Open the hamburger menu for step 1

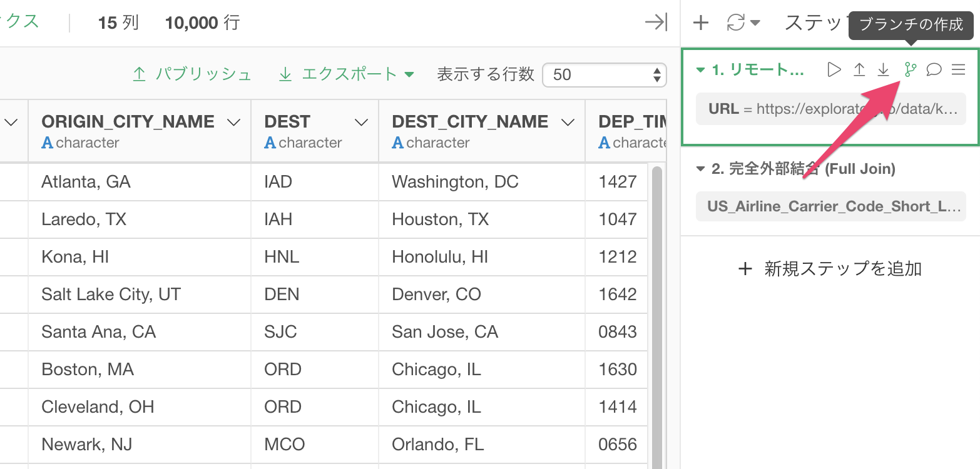point(958,69)
